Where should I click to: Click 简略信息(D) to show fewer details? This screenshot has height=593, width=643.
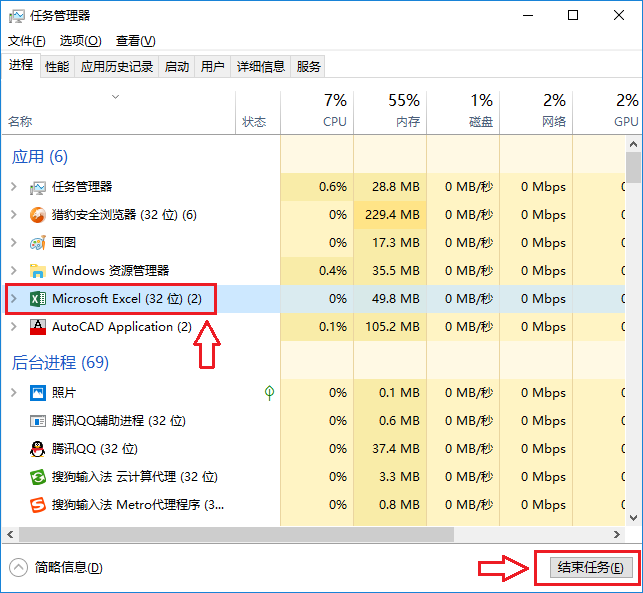68,568
